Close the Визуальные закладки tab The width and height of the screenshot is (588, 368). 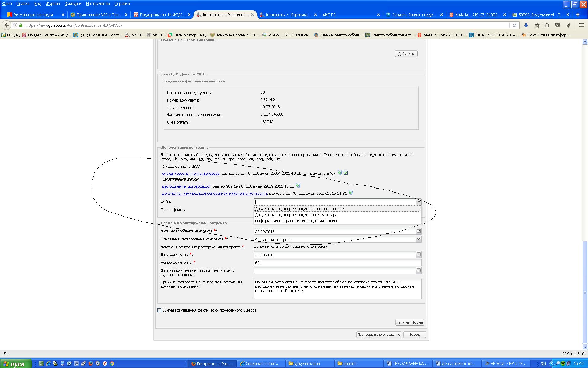tap(63, 15)
